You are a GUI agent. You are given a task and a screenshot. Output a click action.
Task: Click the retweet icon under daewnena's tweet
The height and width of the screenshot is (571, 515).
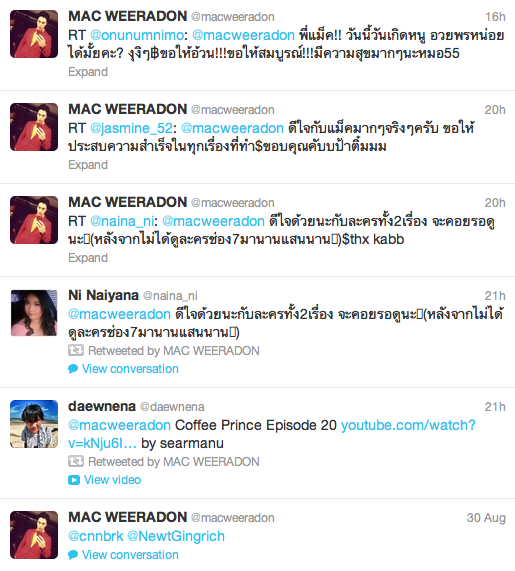[76, 461]
